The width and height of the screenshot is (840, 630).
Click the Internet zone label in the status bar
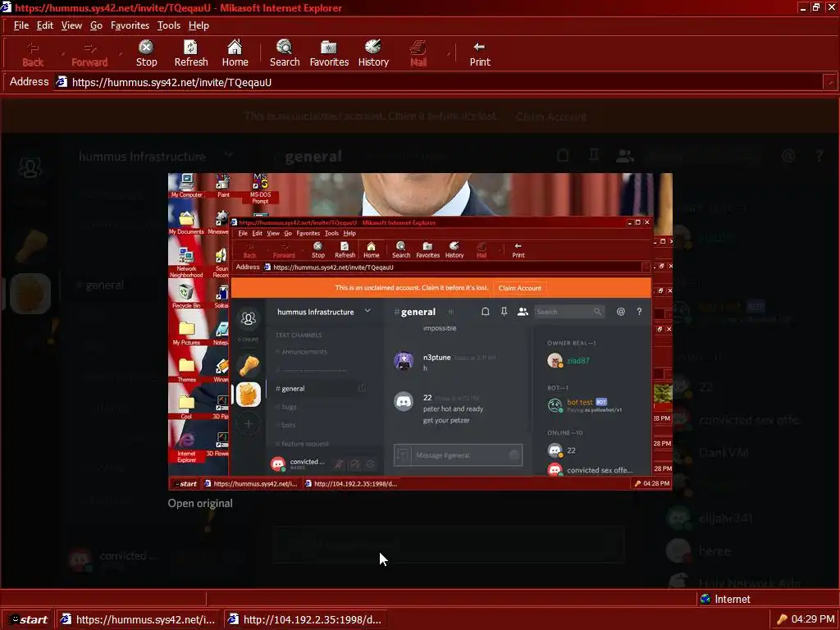(x=733, y=599)
